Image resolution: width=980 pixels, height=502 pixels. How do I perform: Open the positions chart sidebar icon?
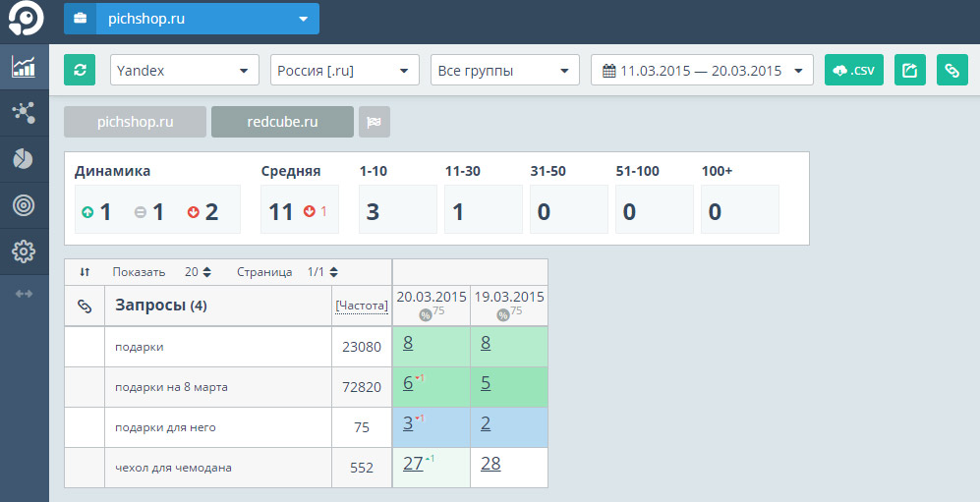pyautogui.click(x=24, y=67)
